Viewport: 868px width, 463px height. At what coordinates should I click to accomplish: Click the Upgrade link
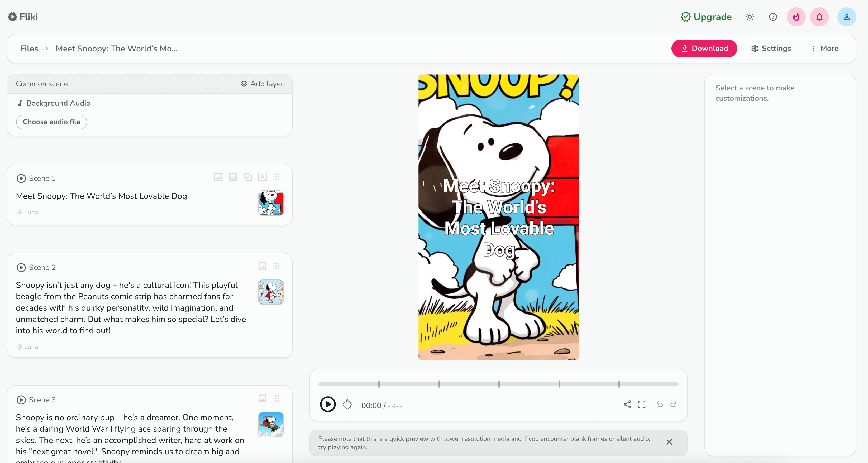pyautogui.click(x=706, y=17)
